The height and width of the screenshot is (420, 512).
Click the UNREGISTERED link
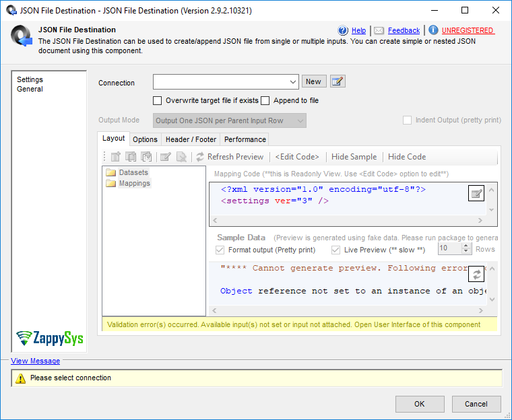click(468, 30)
